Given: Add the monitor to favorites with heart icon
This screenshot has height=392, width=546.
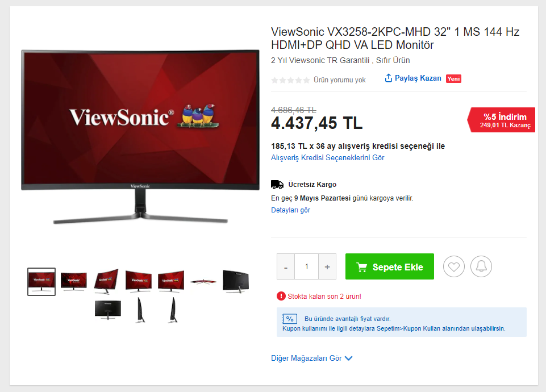Looking at the screenshot, I should (x=454, y=266).
